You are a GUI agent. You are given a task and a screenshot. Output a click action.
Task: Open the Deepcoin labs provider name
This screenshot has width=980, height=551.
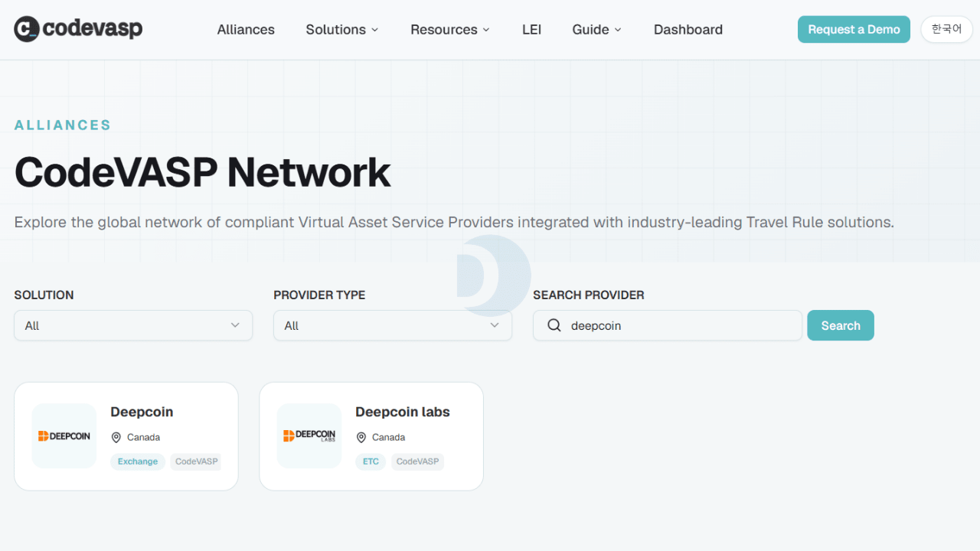coord(403,412)
